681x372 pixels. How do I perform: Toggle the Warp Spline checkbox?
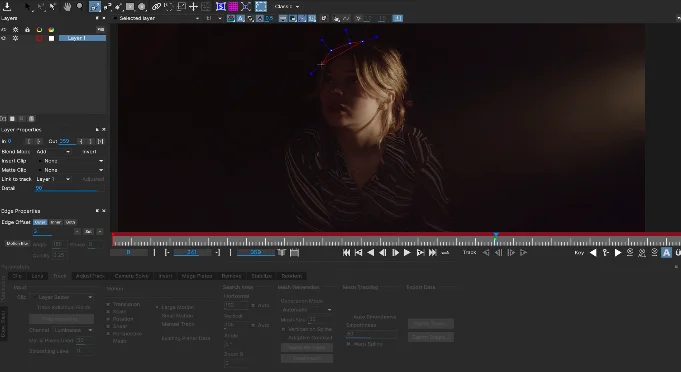(348, 344)
